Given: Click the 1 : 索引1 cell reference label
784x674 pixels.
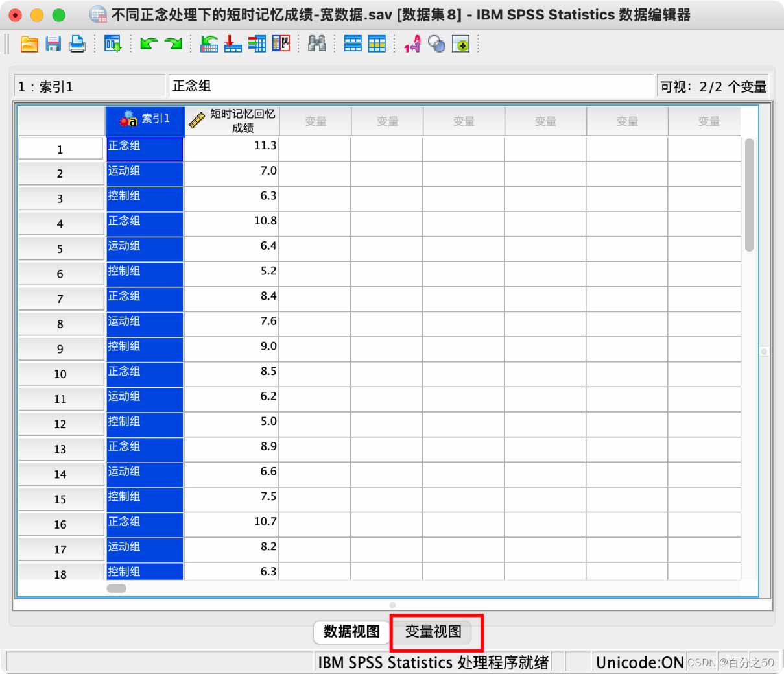Looking at the screenshot, I should pyautogui.click(x=89, y=86).
